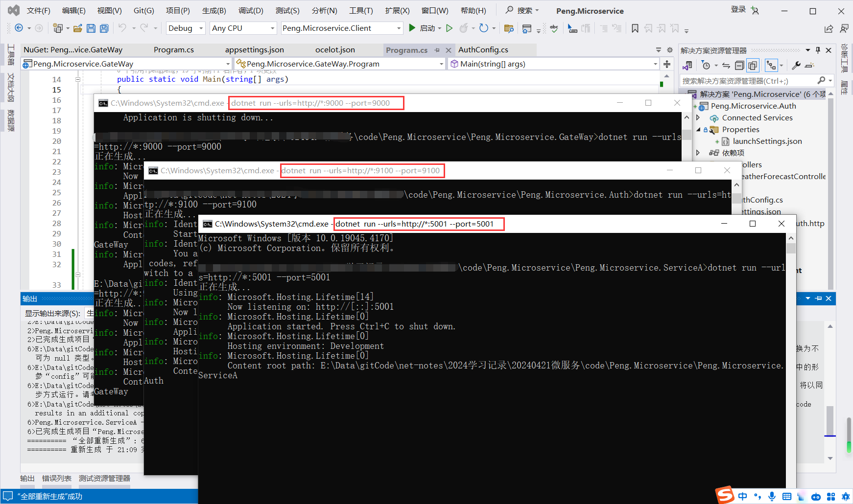Screen dimensions: 853x504
Task: Click the Sogou input method S icon
Action: [725, 495]
